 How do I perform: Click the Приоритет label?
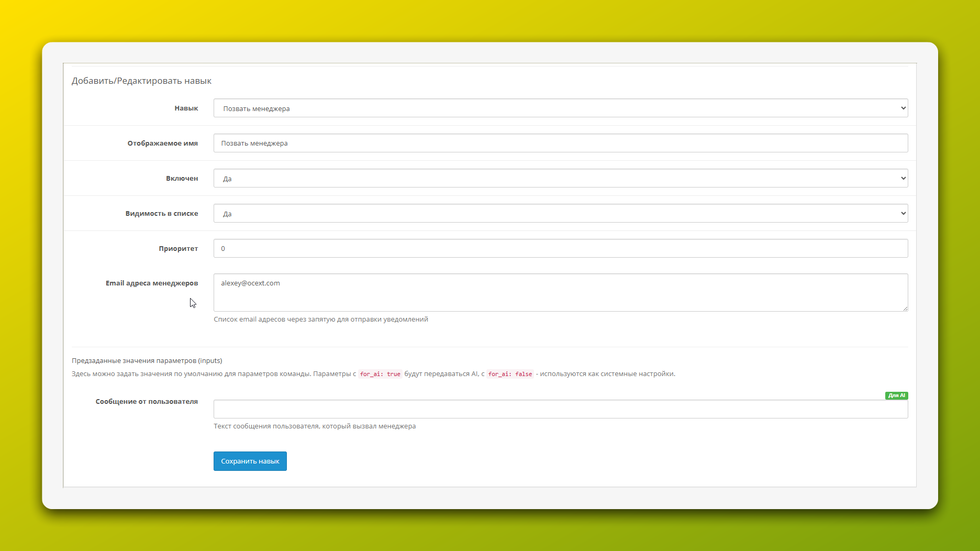coord(178,249)
